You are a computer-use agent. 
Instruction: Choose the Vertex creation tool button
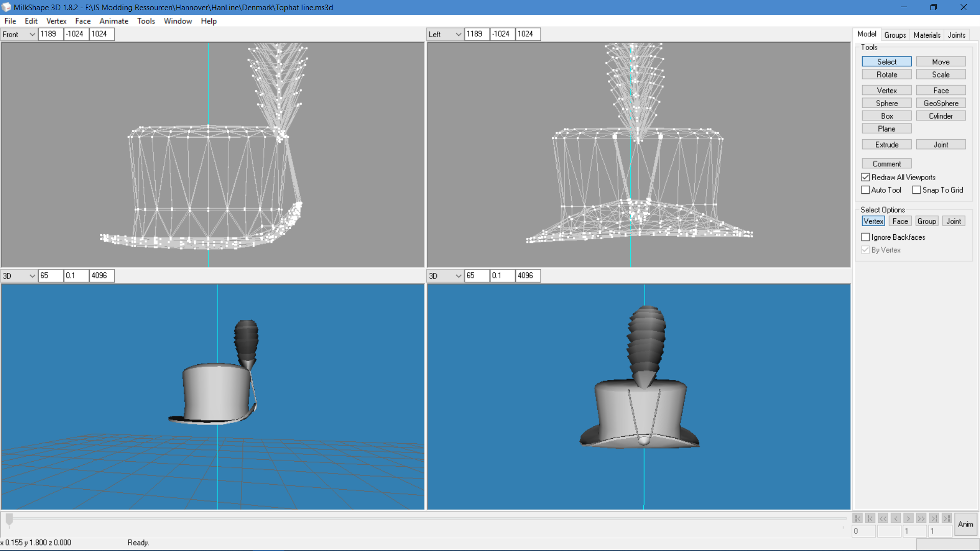(887, 90)
